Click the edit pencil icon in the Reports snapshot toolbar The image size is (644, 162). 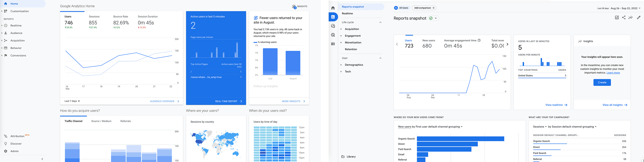(x=639, y=18)
